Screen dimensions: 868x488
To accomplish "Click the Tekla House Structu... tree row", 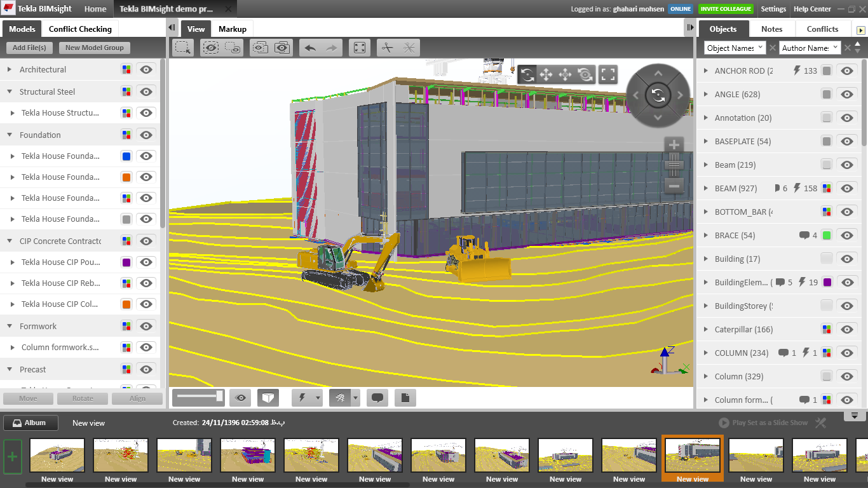I will click(x=79, y=112).
